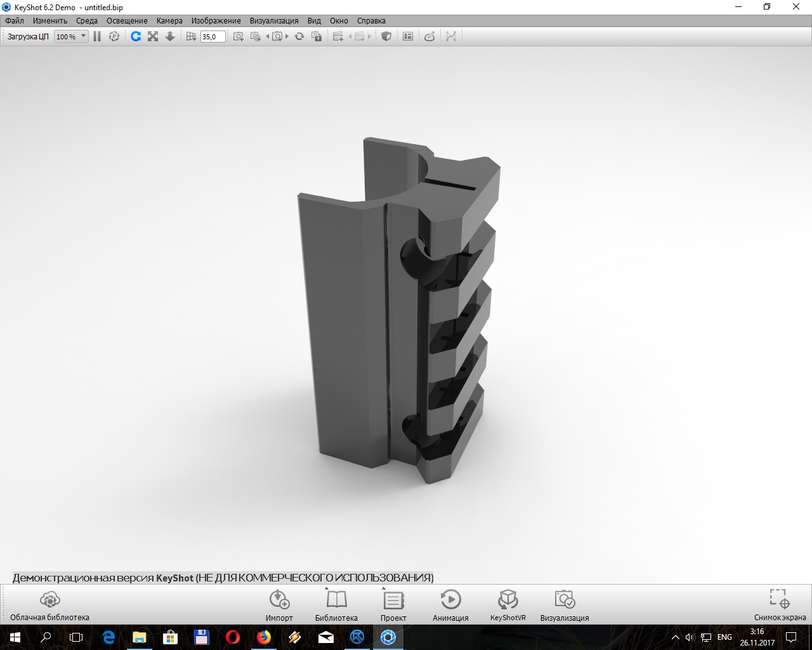Toggle the Проект panel

point(393,605)
